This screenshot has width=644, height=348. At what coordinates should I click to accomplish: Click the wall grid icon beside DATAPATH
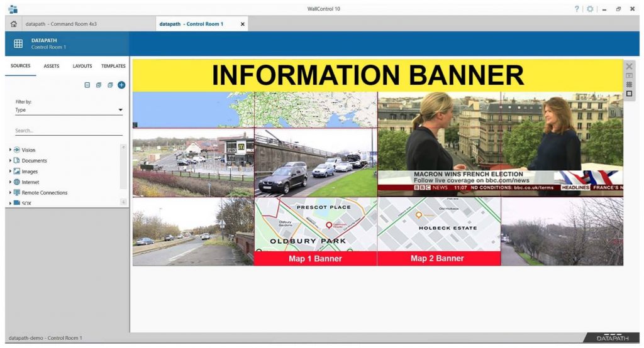[18, 43]
